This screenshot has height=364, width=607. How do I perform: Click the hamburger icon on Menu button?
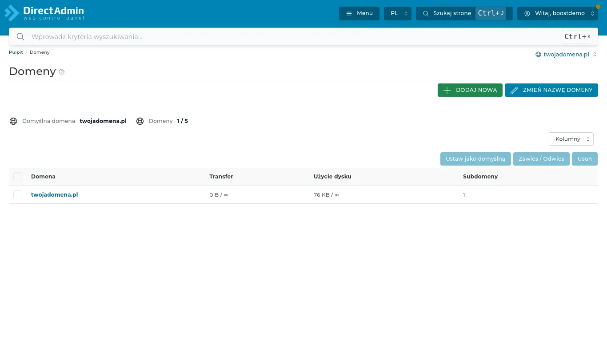[349, 13]
